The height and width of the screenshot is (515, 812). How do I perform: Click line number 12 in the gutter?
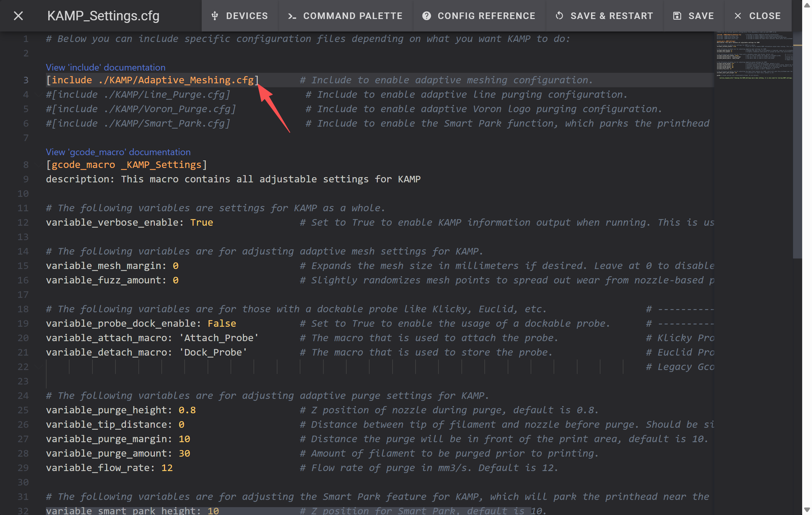23,223
